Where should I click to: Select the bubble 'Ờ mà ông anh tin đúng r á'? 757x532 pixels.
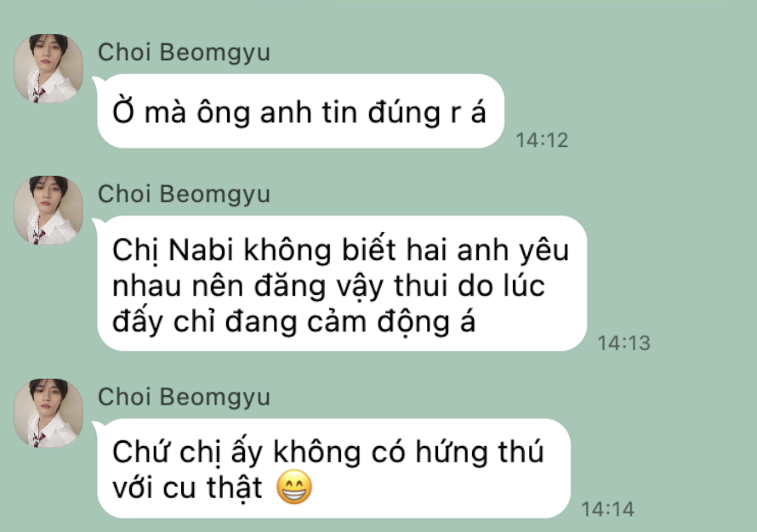pos(300,111)
